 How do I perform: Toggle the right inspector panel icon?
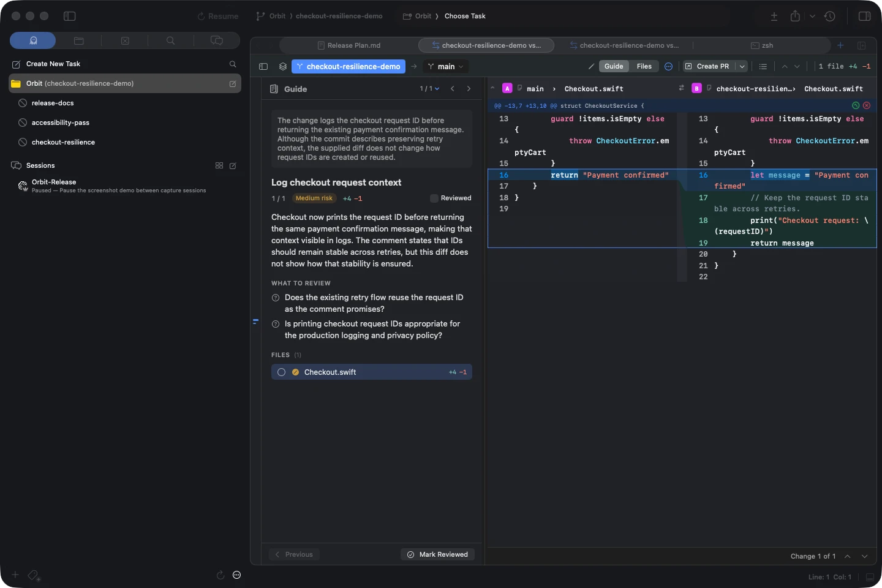[x=865, y=16]
